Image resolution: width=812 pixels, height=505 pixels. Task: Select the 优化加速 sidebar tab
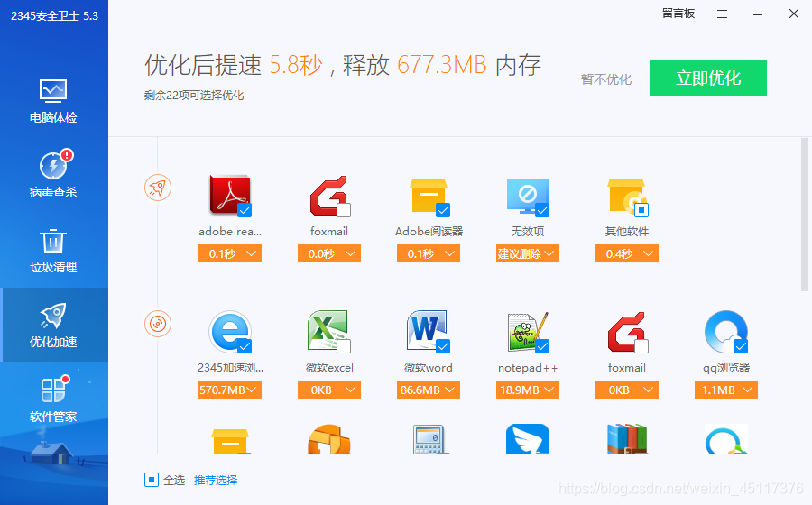tap(53, 325)
